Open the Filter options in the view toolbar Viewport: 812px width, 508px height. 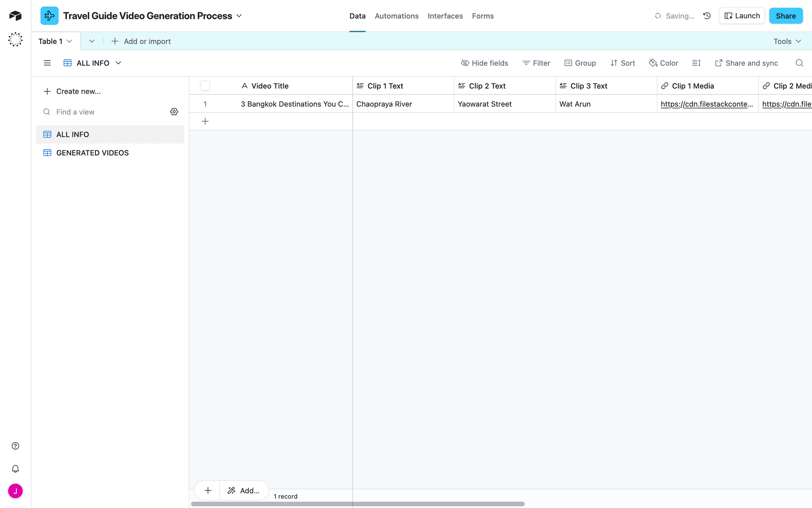pyautogui.click(x=536, y=63)
